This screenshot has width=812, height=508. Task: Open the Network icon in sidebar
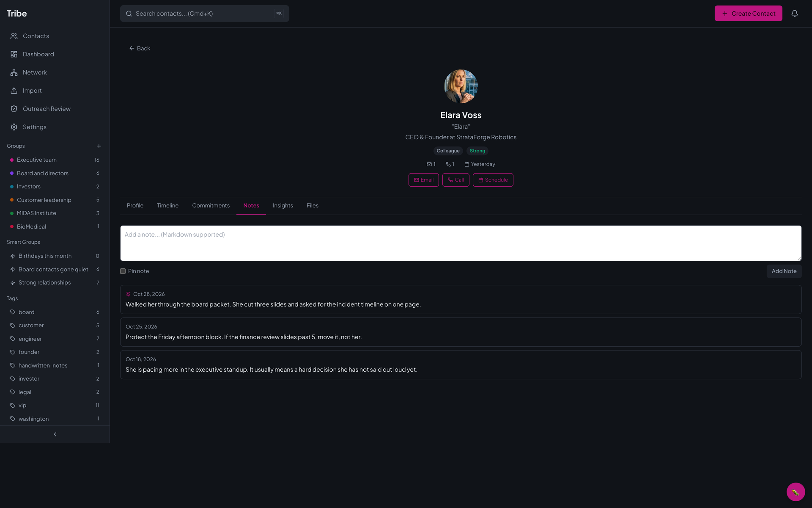coord(14,72)
